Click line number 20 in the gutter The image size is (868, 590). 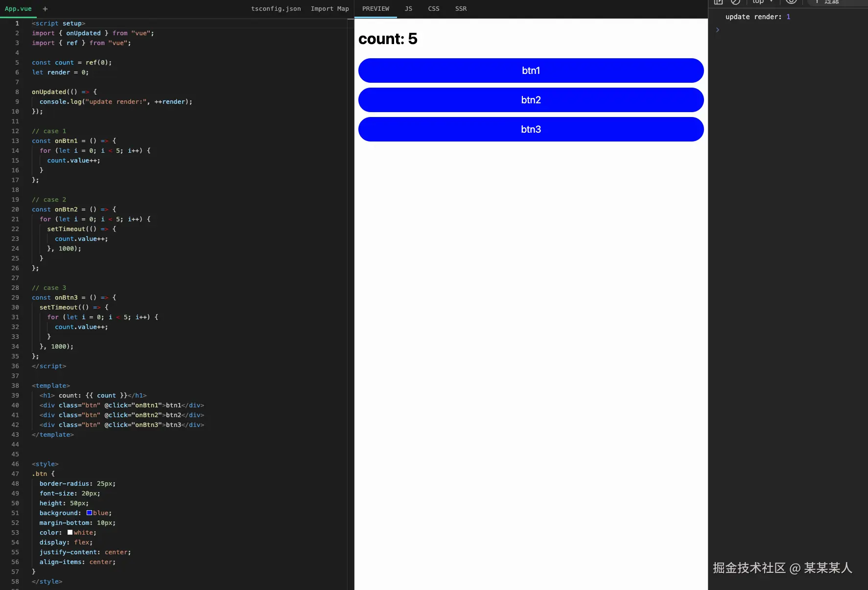[15, 209]
